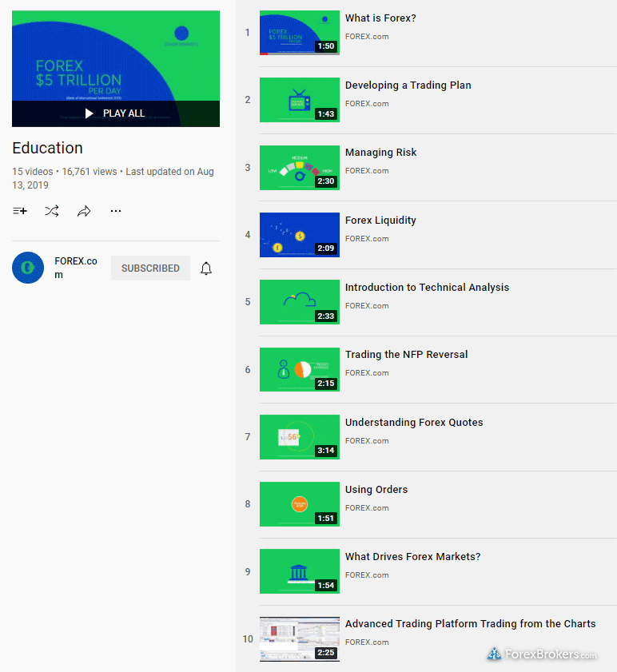This screenshot has width=617, height=672.
Task: Open the FOREX.com channel avatar
Action: pos(28,268)
